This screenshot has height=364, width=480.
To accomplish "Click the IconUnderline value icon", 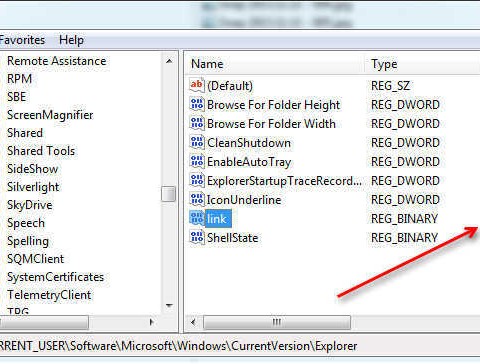I will pos(197,199).
